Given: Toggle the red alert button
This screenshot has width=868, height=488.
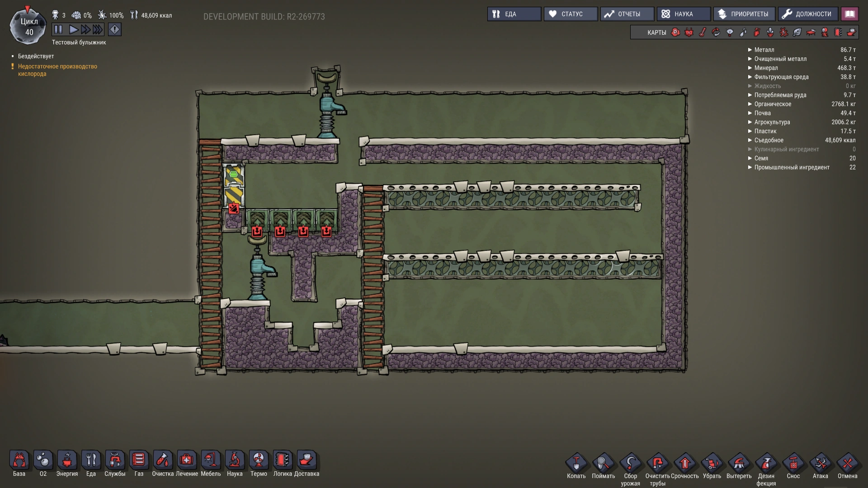Looking at the screenshot, I should coord(115,30).
